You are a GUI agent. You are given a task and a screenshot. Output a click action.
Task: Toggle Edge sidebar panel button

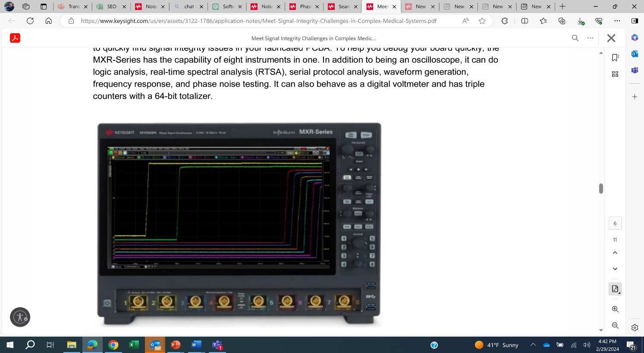click(635, 21)
